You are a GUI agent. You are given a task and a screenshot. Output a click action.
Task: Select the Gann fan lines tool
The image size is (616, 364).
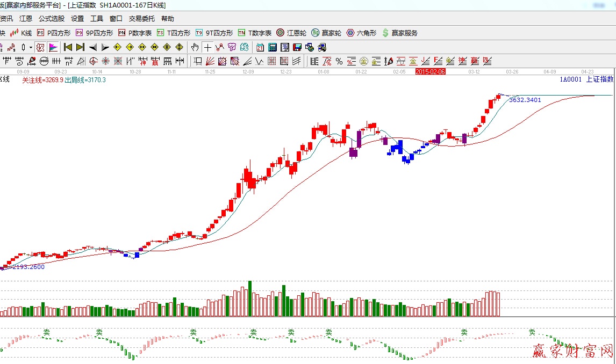pyautogui.click(x=211, y=61)
